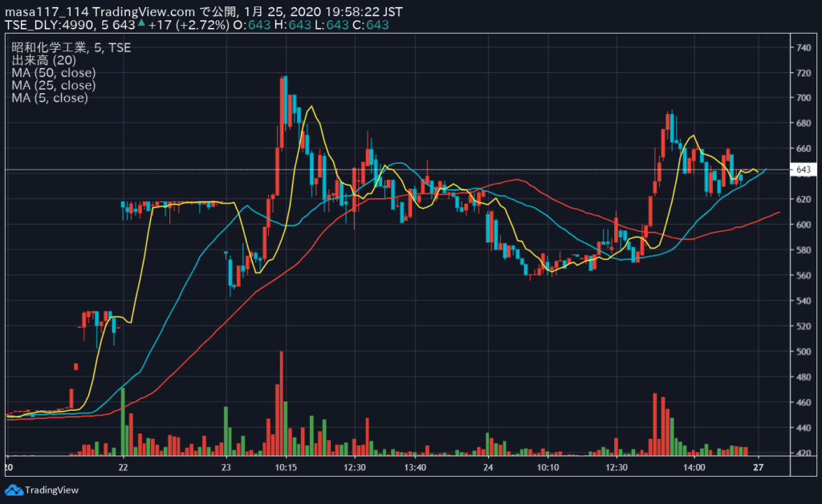Click the 440 price axis label
Viewport: 822px width, 504px height.
803,428
